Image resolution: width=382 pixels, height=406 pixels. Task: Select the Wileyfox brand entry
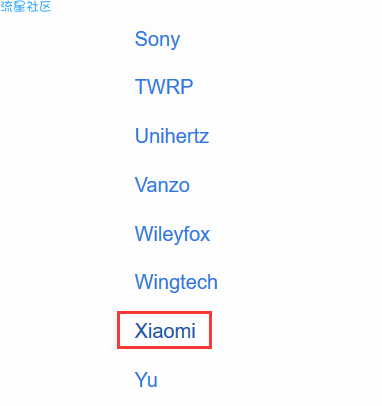click(x=172, y=234)
